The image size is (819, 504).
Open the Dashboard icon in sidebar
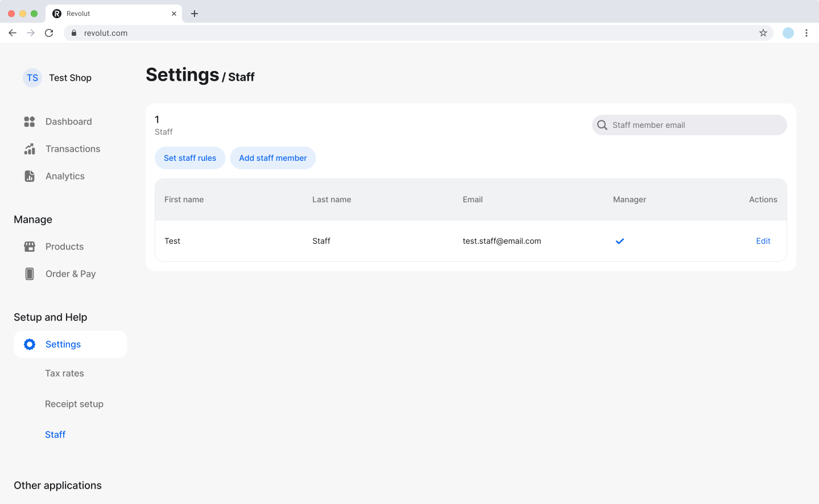(30, 122)
